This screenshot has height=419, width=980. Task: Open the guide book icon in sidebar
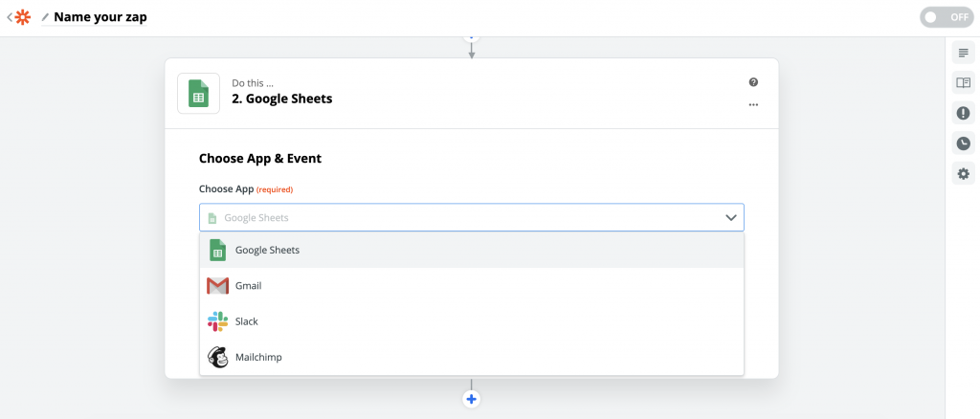[x=963, y=82]
